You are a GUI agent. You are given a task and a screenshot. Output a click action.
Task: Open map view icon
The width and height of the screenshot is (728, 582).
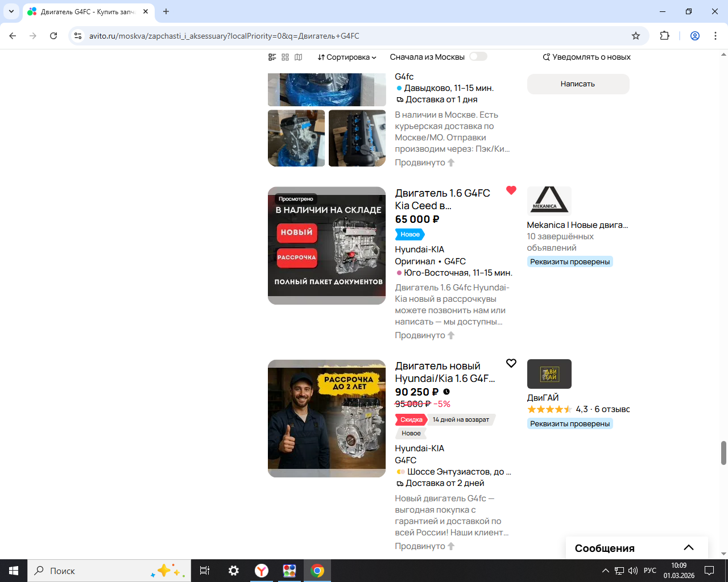coord(299,57)
